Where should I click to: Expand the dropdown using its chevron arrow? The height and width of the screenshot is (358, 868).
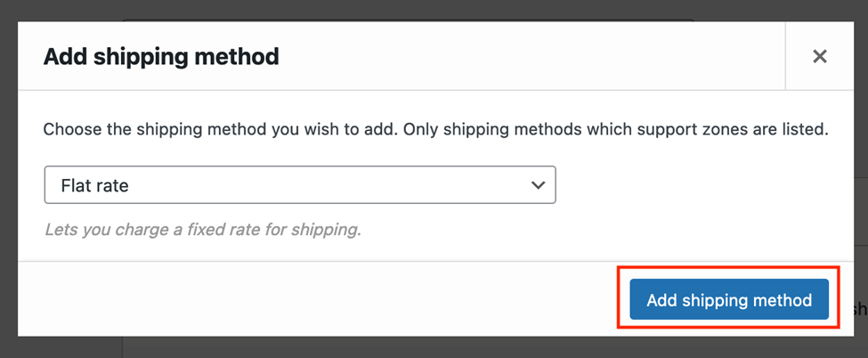(x=538, y=185)
